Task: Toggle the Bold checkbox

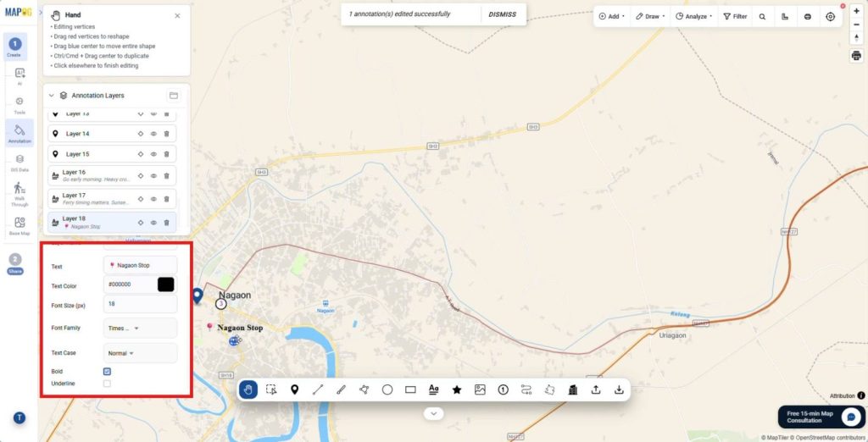Action: tap(107, 372)
